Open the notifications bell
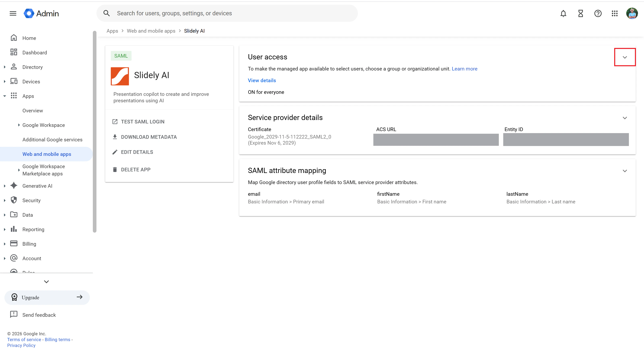 (563, 13)
